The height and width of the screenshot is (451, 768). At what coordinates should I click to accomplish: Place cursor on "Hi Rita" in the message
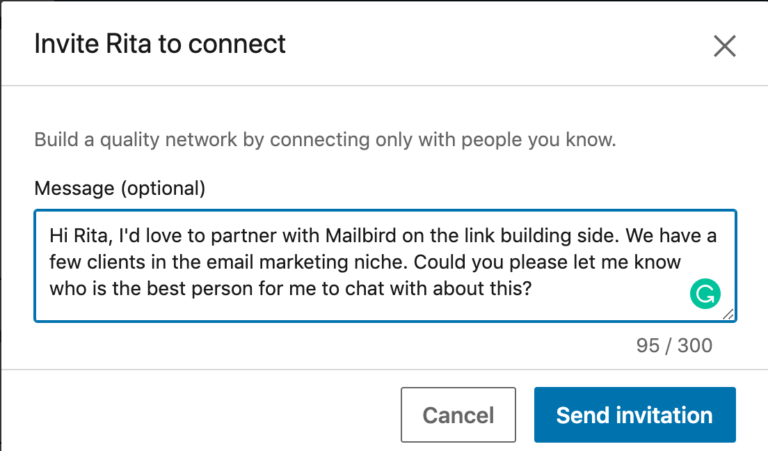click(77, 236)
